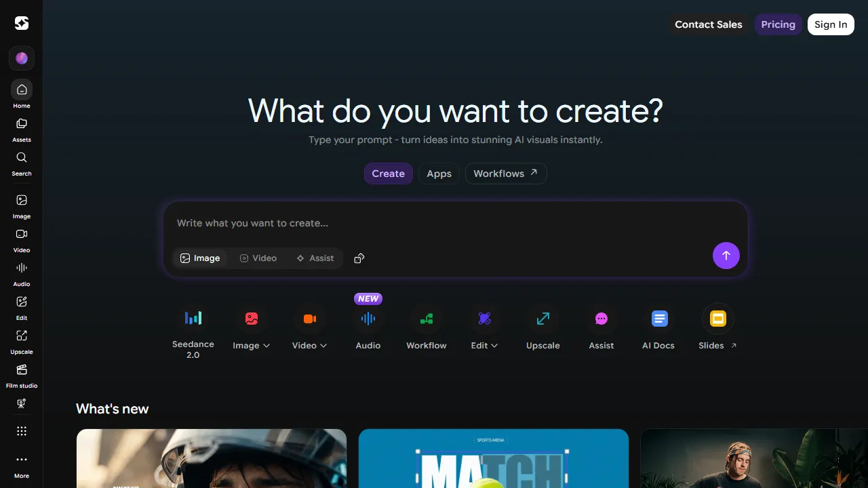
Task: Click the Sign In button
Action: tap(831, 24)
